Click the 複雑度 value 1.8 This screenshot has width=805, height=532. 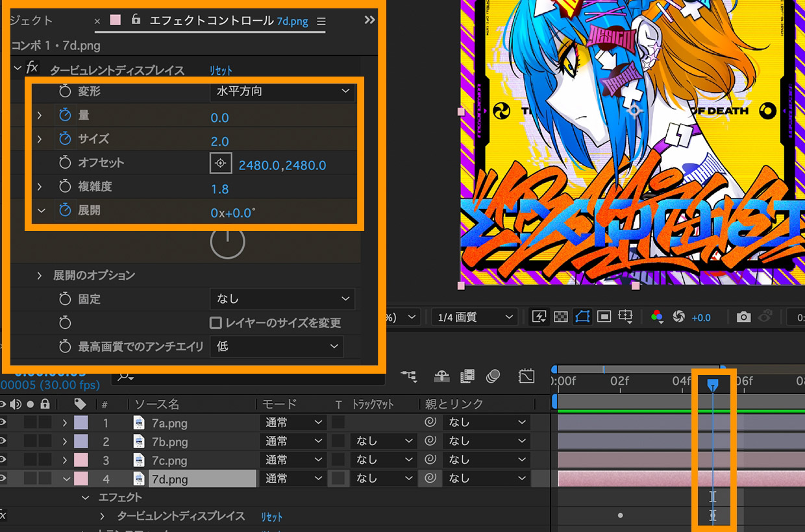click(x=219, y=189)
